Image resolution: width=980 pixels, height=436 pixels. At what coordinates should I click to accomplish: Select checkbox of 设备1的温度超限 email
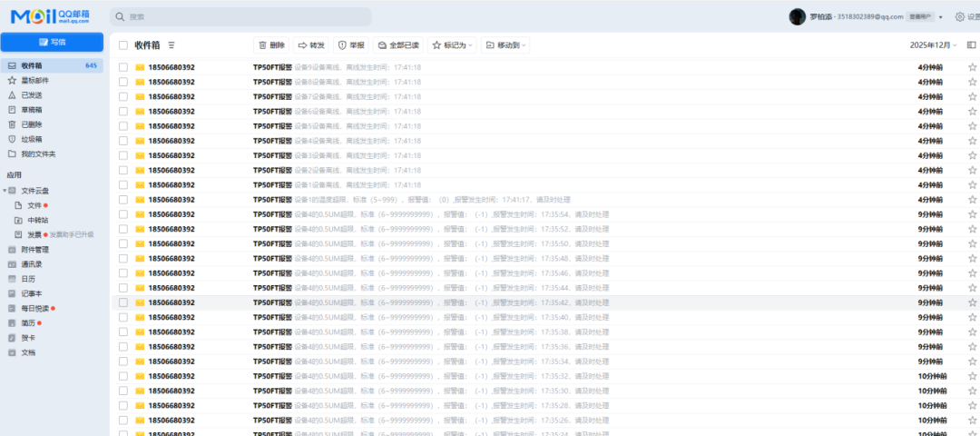[123, 200]
